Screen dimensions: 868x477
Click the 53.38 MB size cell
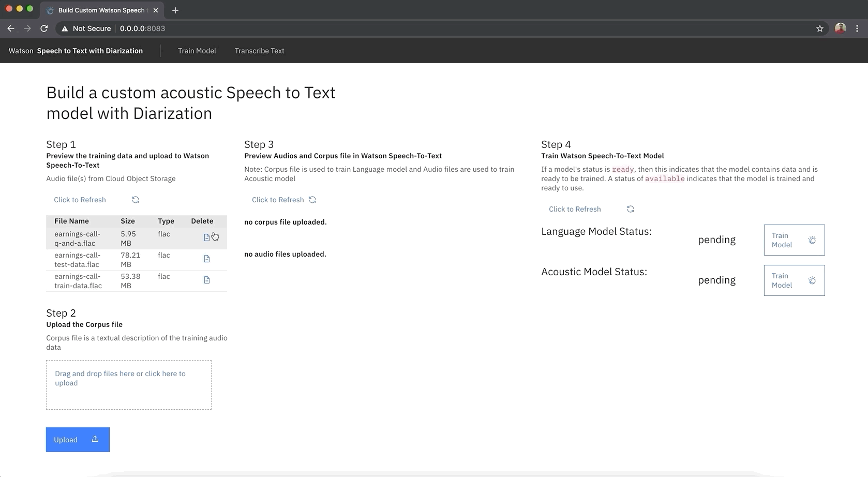pos(130,281)
